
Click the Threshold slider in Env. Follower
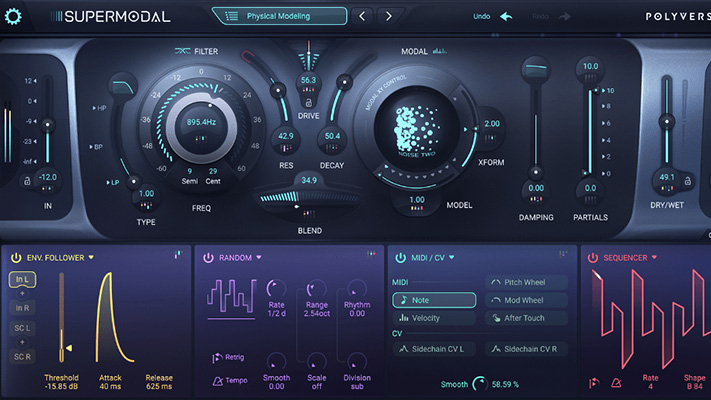point(61,317)
